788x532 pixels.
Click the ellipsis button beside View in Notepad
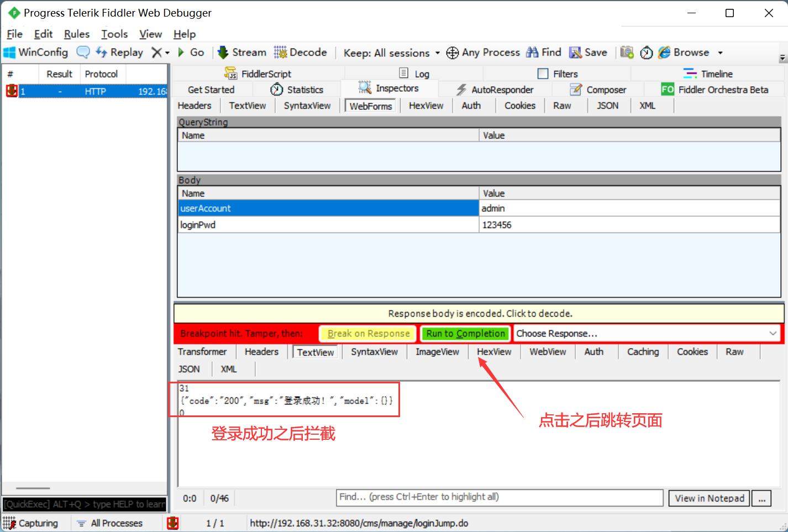[762, 498]
